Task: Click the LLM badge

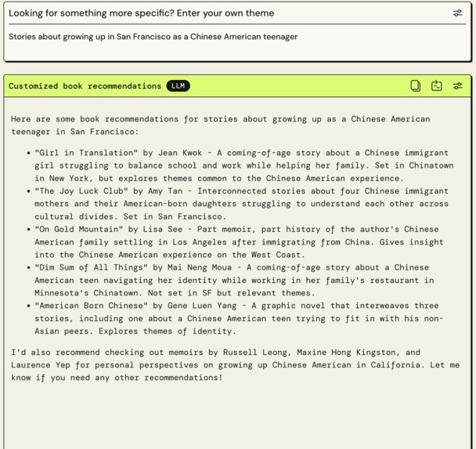Action: (x=178, y=86)
